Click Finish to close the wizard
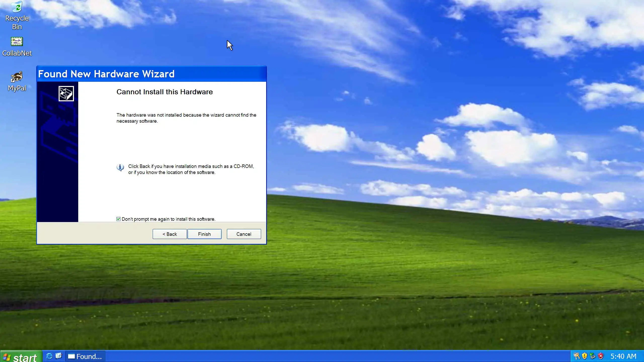 click(x=204, y=234)
